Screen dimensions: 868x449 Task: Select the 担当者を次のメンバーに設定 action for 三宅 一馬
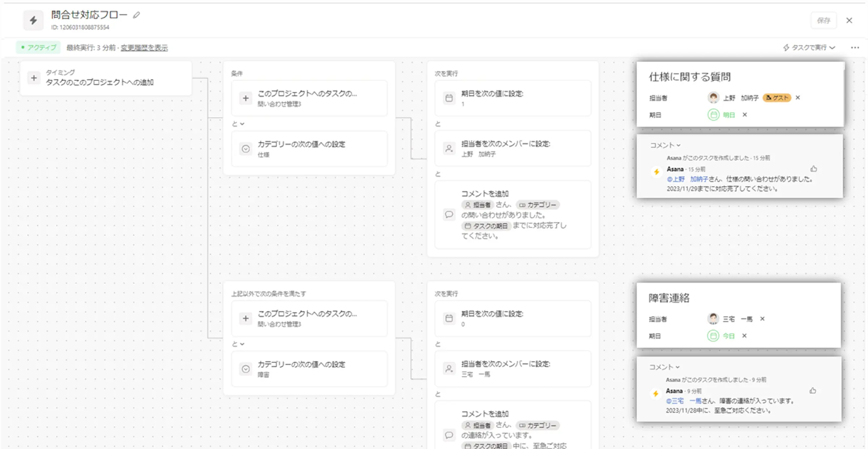(513, 368)
